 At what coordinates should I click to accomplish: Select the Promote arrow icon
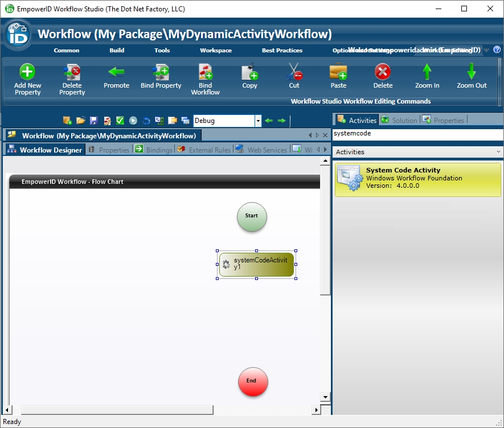(116, 72)
